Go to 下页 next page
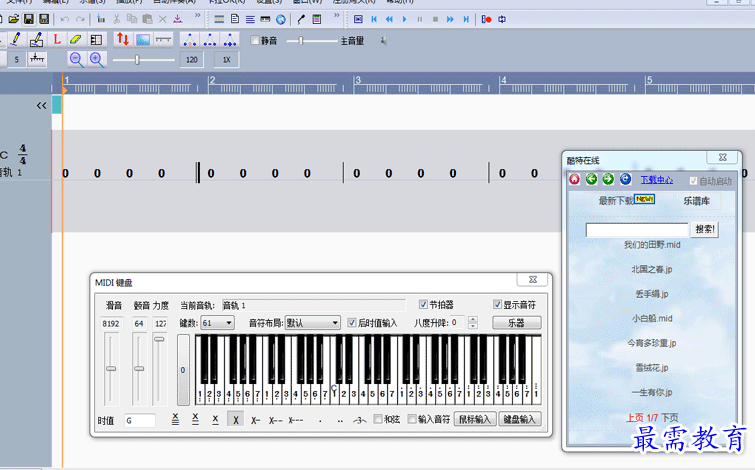Image resolution: width=755 pixels, height=470 pixels. 669,418
